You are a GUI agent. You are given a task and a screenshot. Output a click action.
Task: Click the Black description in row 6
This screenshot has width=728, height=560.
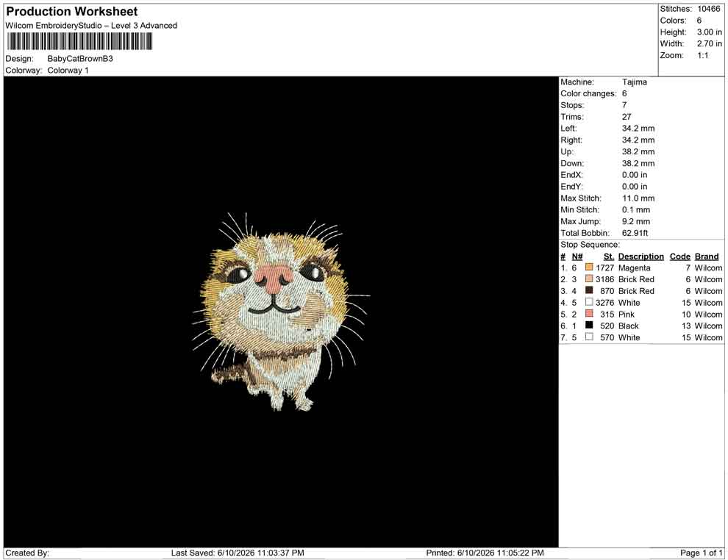[628, 326]
